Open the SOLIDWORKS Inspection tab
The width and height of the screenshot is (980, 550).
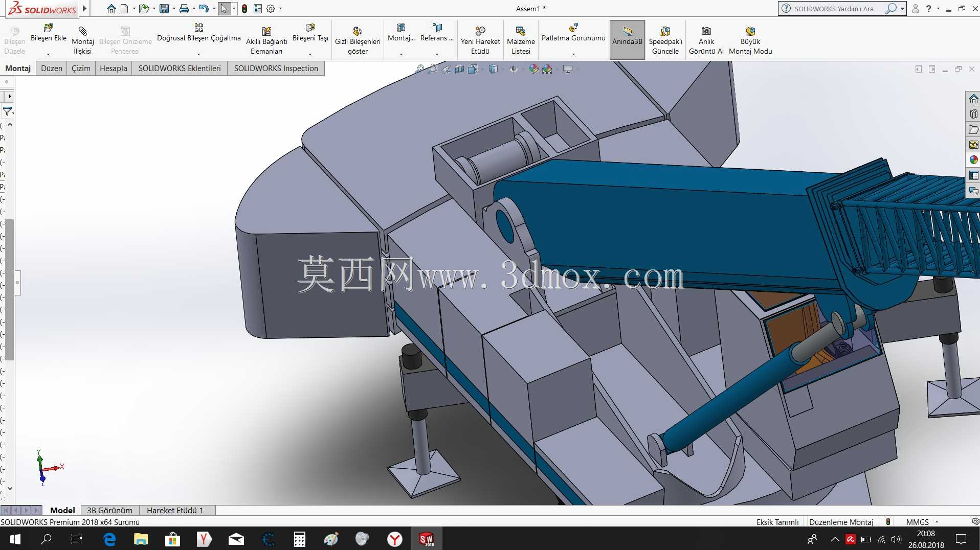(276, 68)
